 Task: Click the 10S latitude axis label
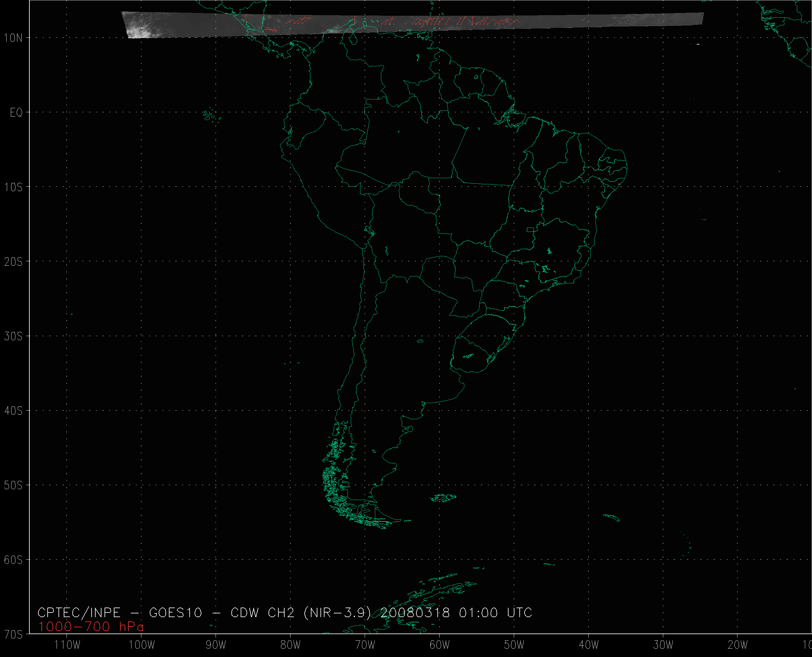13,187
